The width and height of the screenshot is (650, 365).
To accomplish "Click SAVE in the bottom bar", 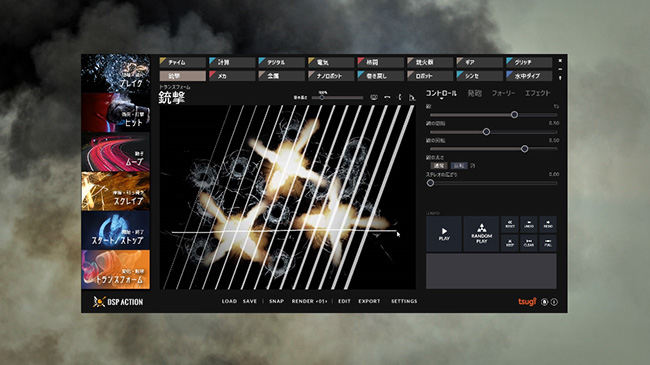I will coord(250,302).
